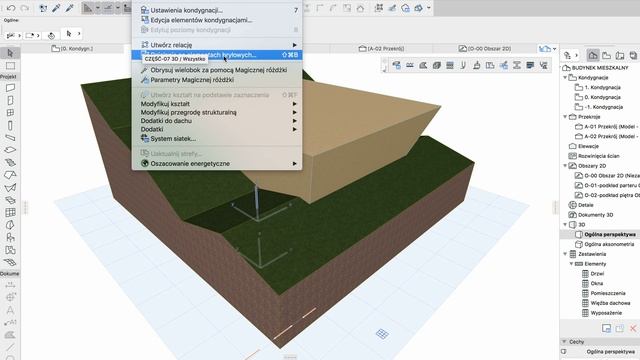Collapse the Cechy properties section
Image resolution: width=640 pixels, height=360 pixels.
(x=564, y=342)
